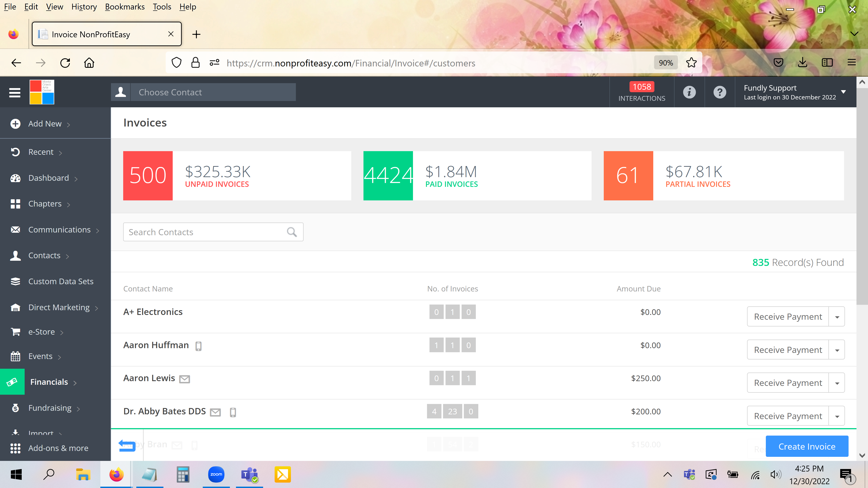Toggle Firefox sidebar view icon
The width and height of the screenshot is (868, 488).
coord(827,63)
